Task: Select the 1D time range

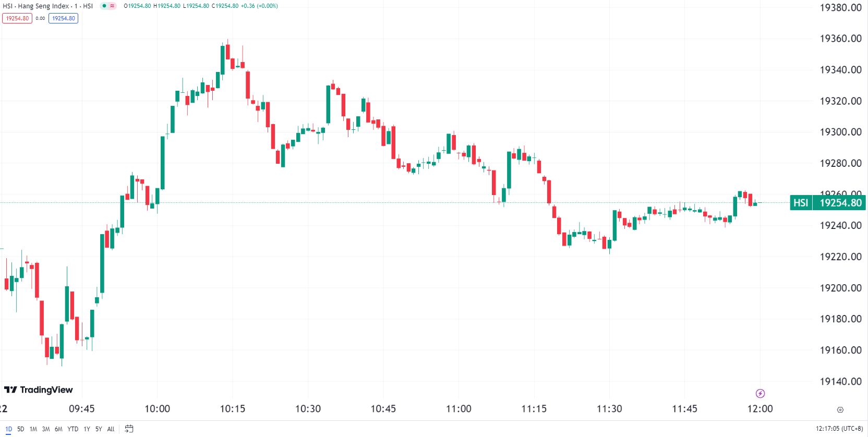Action: (x=8, y=429)
